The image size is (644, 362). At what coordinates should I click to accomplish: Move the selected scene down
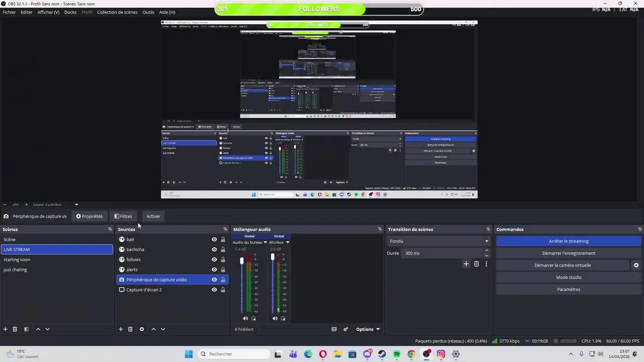47,329
